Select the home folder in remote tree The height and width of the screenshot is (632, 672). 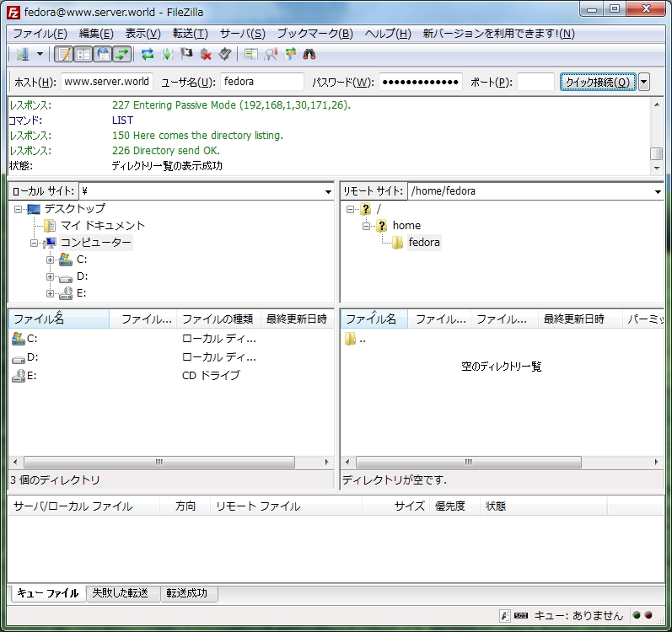pyautogui.click(x=406, y=226)
